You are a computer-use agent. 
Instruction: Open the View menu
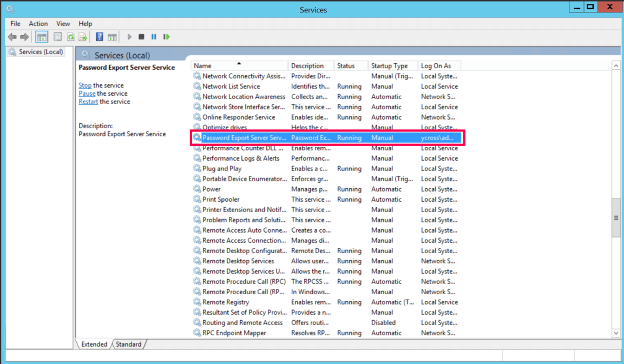[63, 23]
